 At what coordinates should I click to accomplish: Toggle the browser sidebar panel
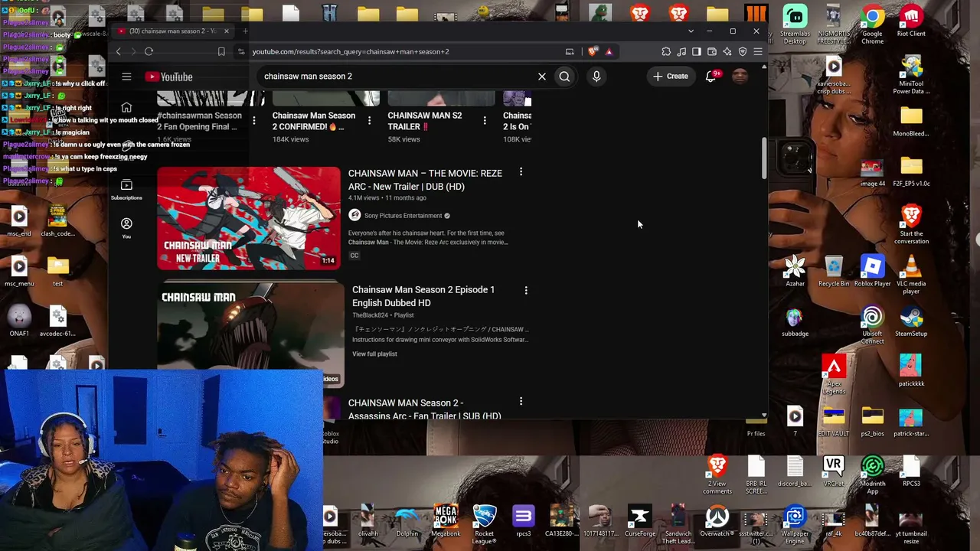click(697, 52)
